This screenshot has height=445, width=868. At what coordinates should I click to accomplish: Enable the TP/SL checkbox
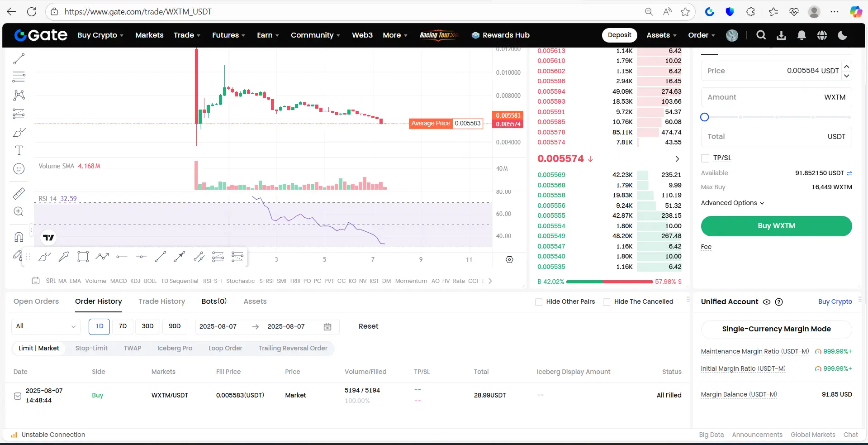pos(705,158)
